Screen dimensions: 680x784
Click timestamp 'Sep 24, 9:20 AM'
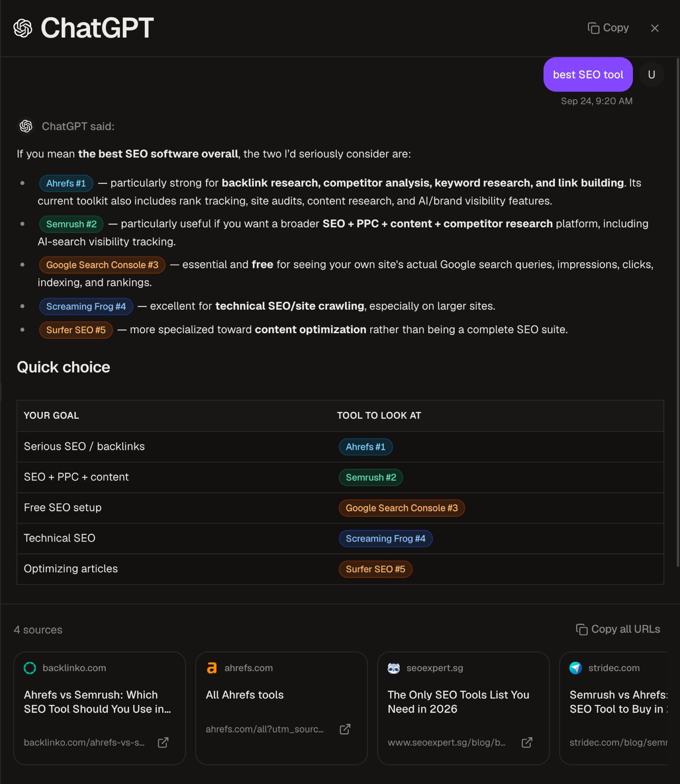tap(596, 101)
